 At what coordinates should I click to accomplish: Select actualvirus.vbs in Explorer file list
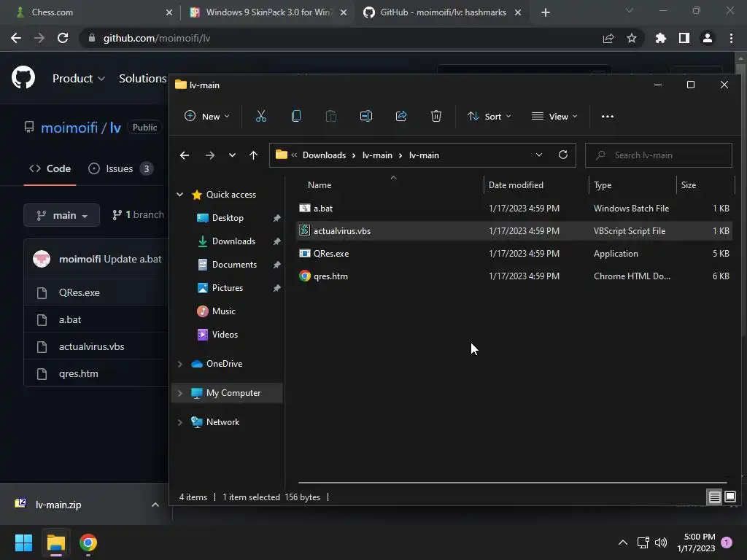tap(514, 231)
